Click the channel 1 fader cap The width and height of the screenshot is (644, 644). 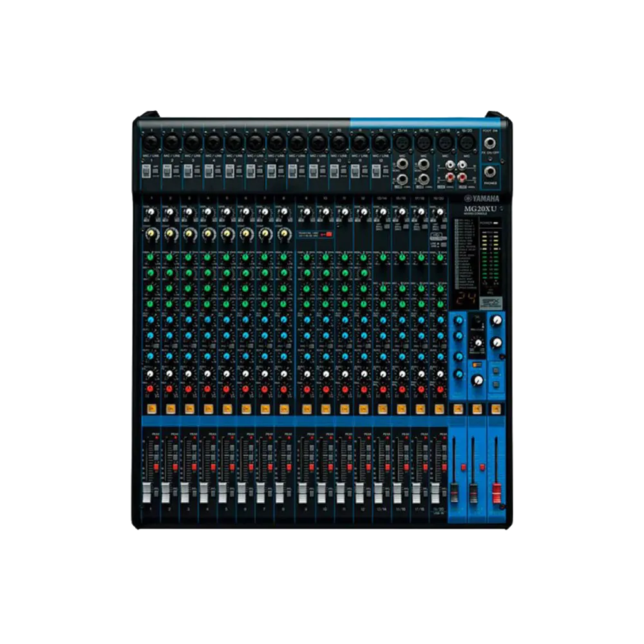point(147,493)
